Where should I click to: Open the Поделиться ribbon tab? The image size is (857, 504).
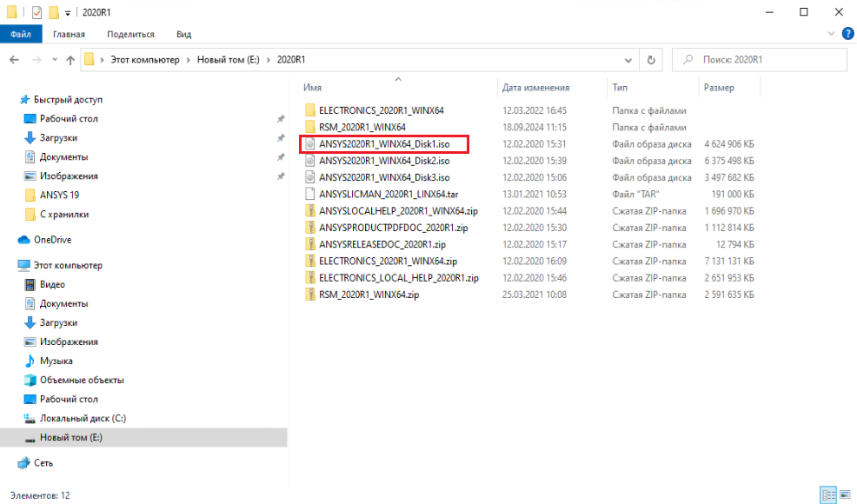click(130, 34)
